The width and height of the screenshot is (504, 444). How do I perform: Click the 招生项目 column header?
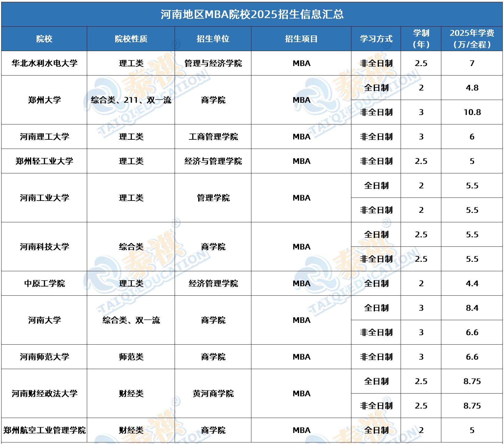(301, 39)
